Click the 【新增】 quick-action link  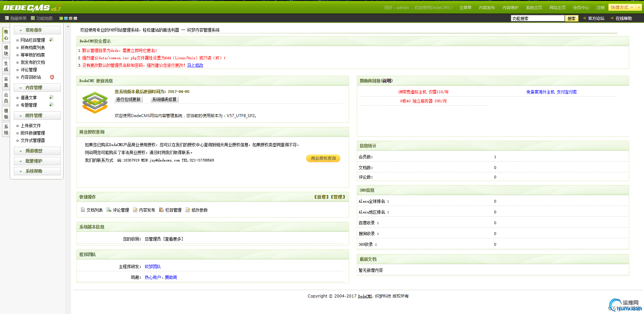pyautogui.click(x=321, y=197)
